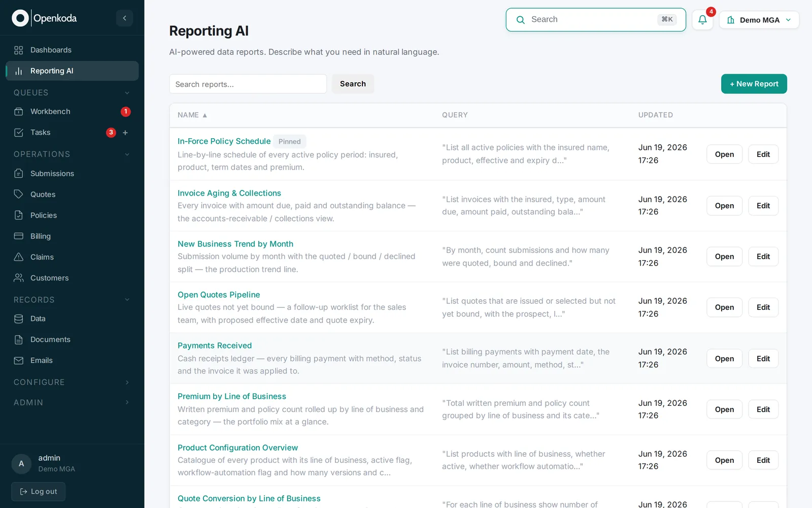Click the Submissions clipboard icon

pos(19,173)
